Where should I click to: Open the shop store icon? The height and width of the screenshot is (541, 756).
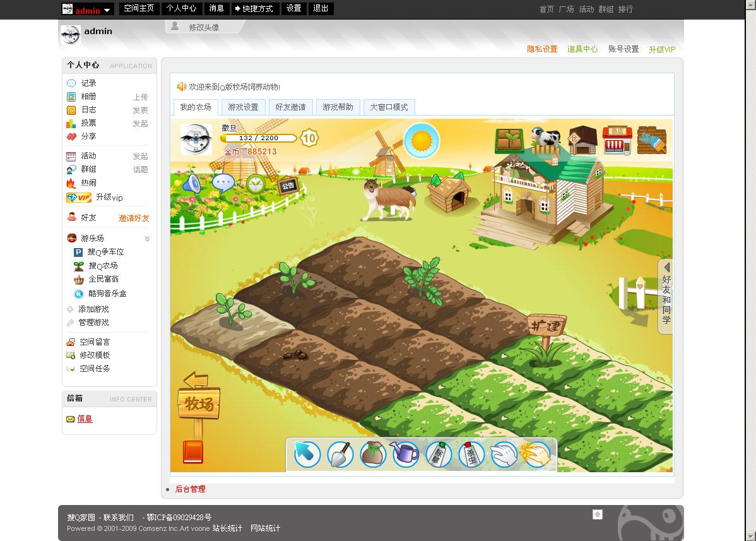(617, 140)
